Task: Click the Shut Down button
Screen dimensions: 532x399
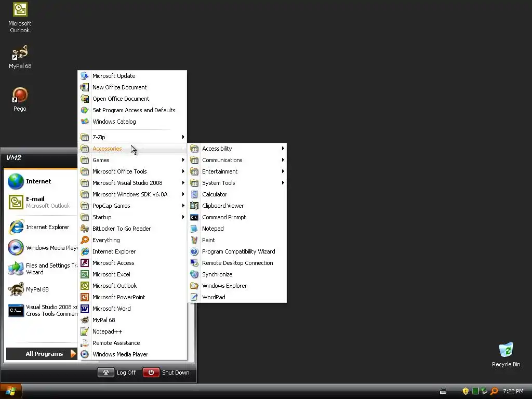Action: point(166,373)
